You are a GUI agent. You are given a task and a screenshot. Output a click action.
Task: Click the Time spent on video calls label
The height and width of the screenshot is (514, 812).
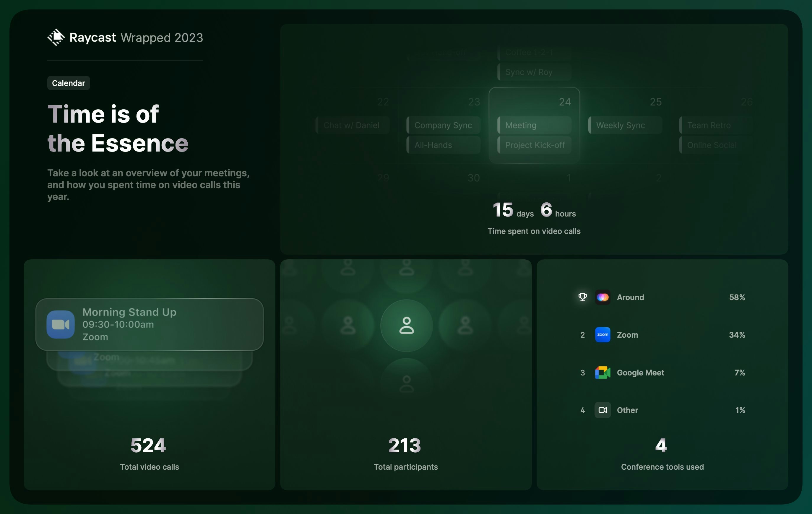(534, 231)
